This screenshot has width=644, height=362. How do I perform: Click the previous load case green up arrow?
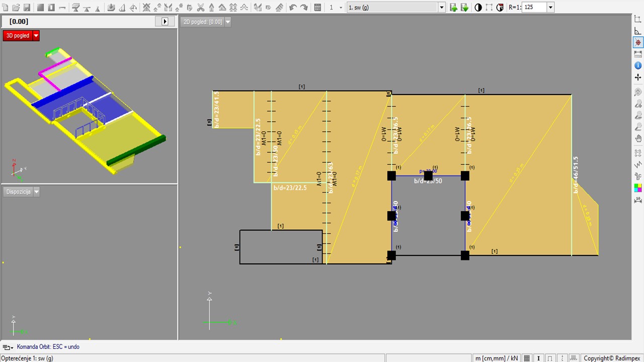(453, 8)
